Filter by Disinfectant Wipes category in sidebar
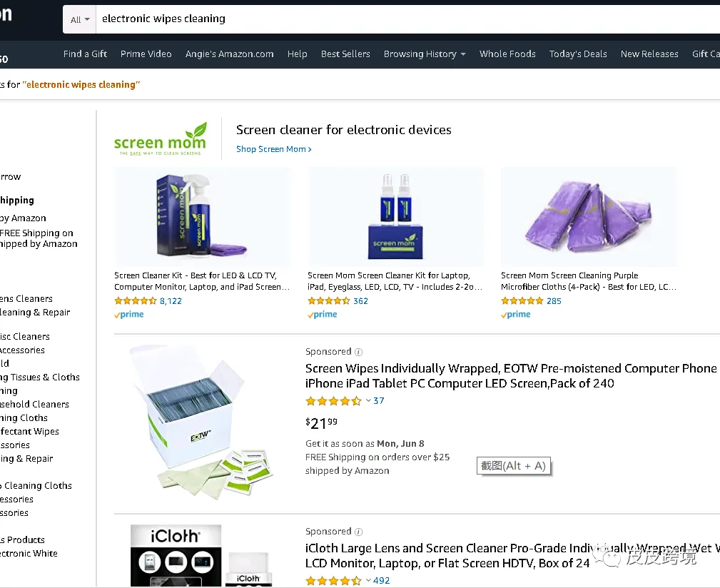 click(29, 432)
